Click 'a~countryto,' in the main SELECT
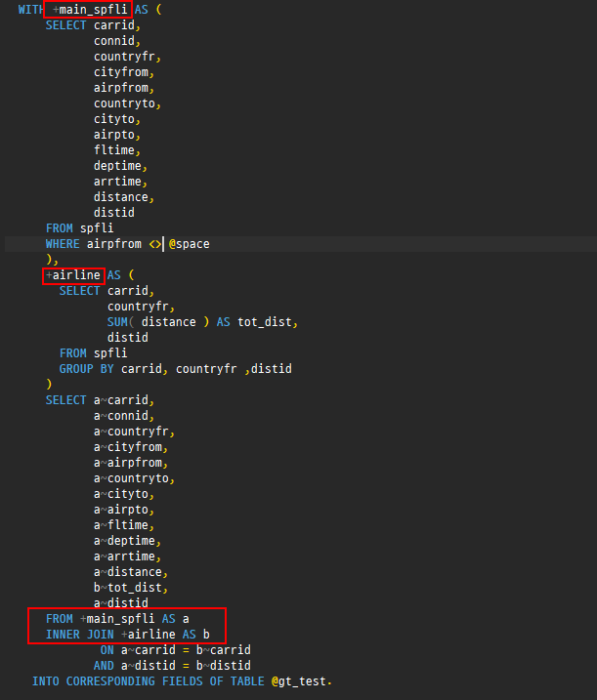Viewport: 597px width, 700px height. [134, 478]
